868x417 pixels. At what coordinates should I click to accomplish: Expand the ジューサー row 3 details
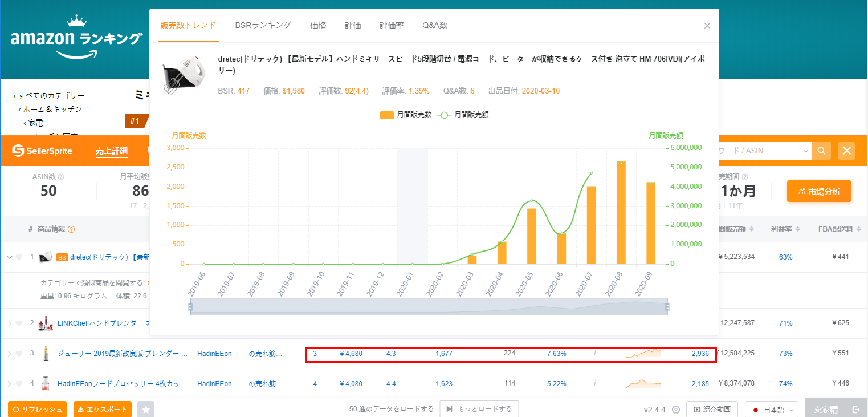pos(9,354)
